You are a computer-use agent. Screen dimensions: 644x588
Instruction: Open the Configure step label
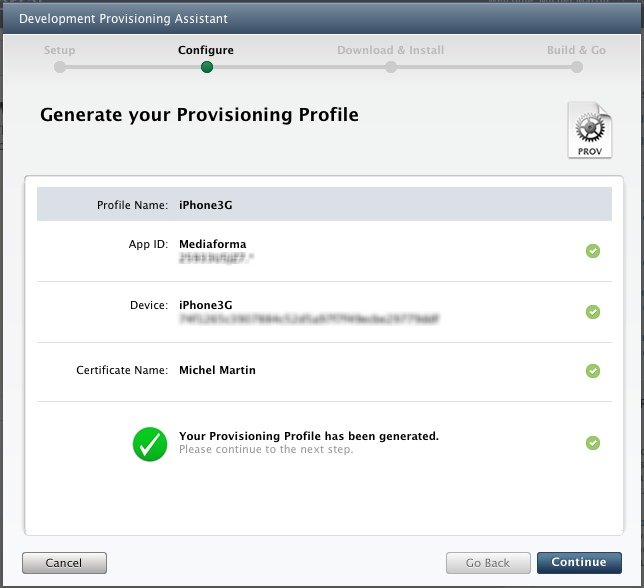[206, 50]
